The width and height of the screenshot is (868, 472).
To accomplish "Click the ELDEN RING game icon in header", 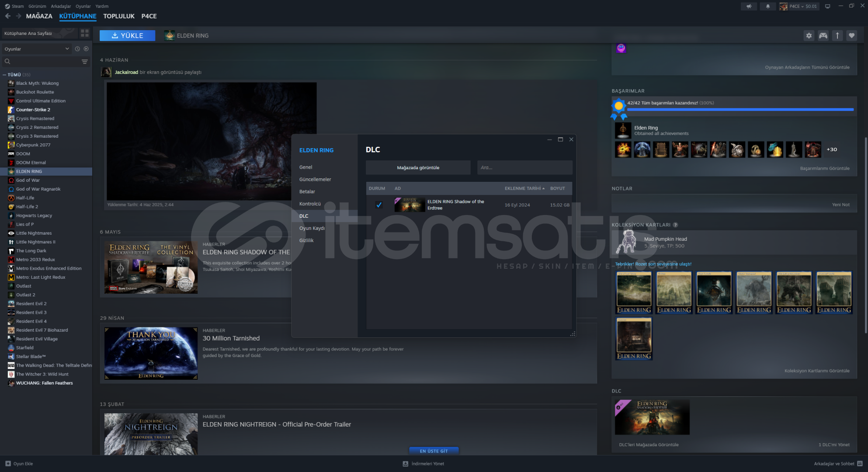I will (170, 36).
